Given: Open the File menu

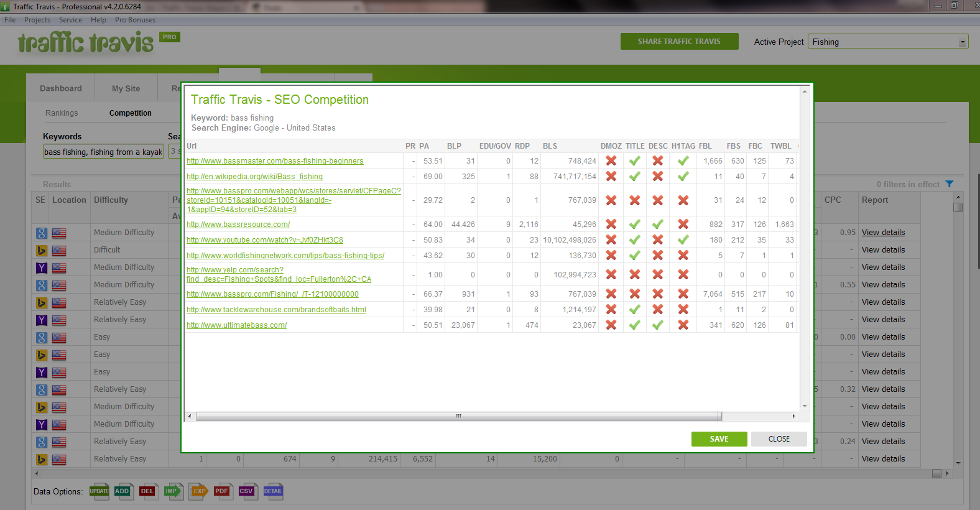Looking at the screenshot, I should click(x=10, y=20).
